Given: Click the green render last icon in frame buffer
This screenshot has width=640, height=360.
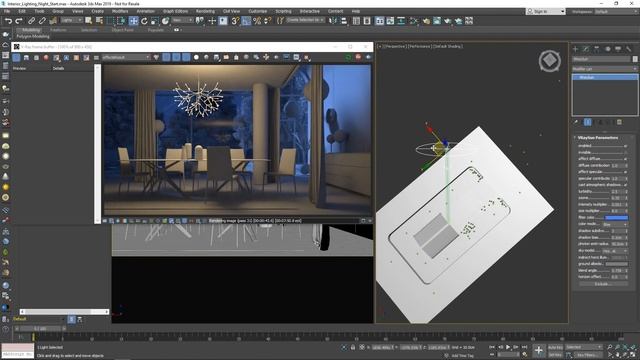Looking at the screenshot, I should (x=348, y=57).
